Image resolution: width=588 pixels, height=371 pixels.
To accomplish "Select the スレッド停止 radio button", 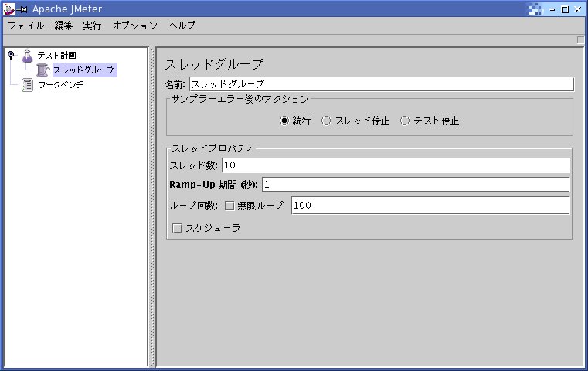I will tap(326, 121).
